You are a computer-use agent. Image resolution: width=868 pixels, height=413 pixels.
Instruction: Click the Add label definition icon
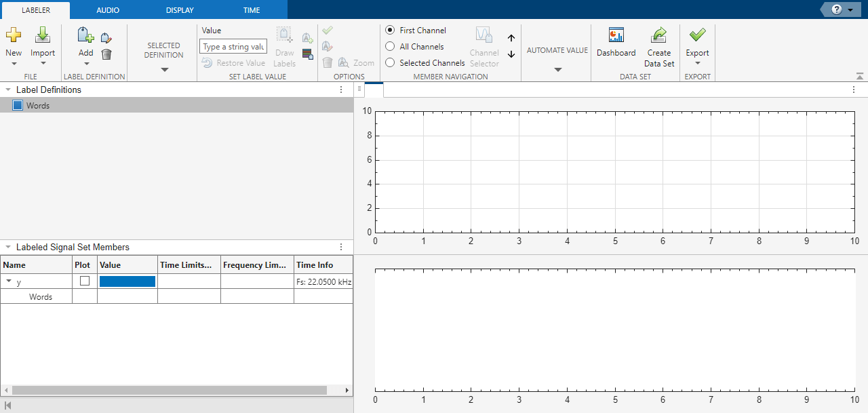[x=85, y=36]
